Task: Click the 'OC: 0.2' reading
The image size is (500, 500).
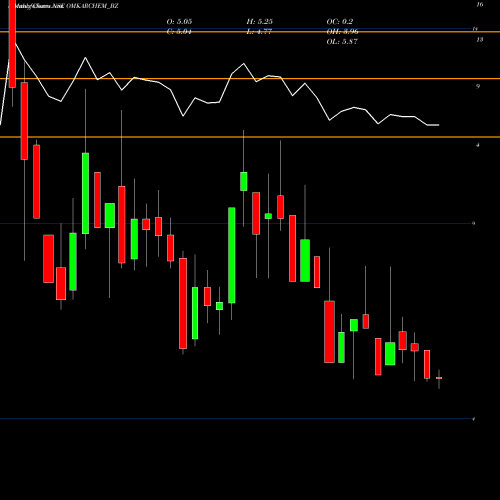Action: tap(340, 22)
